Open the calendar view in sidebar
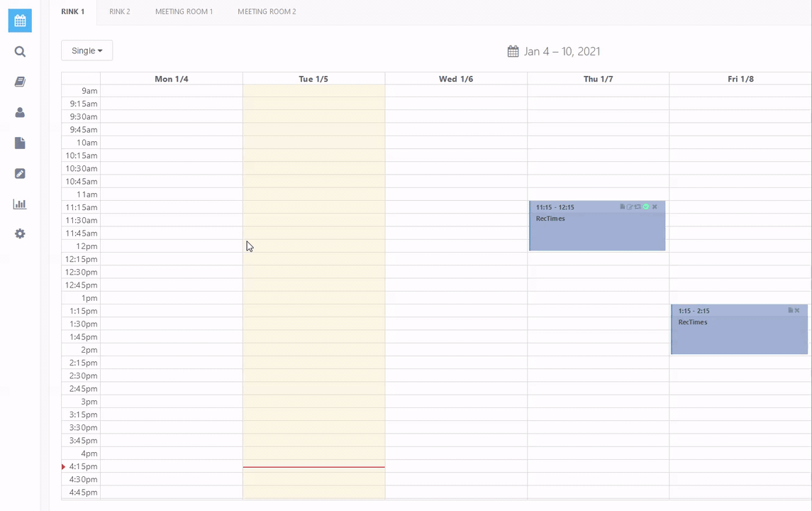This screenshot has width=812, height=511. (20, 21)
